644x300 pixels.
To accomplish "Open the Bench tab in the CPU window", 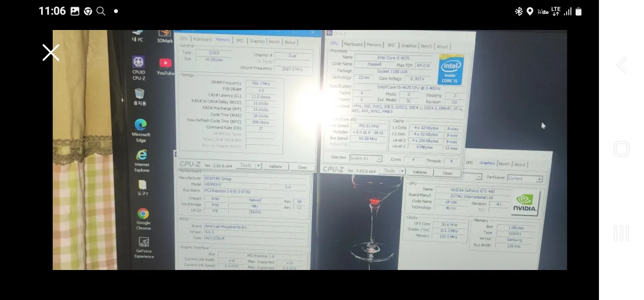I will click(426, 46).
